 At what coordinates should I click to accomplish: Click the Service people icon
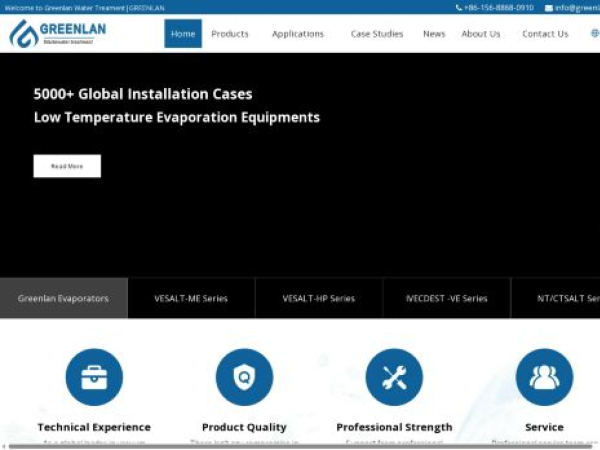point(544,377)
